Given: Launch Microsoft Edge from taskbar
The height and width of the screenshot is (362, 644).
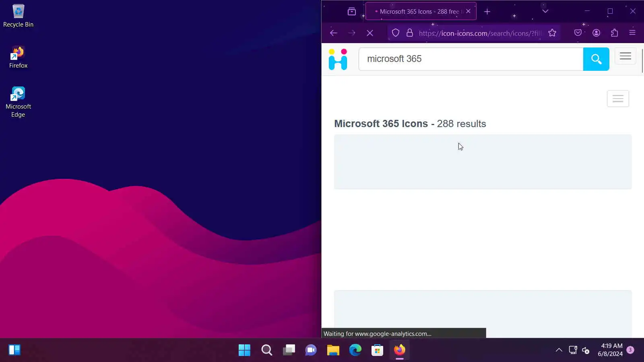Looking at the screenshot, I should point(355,350).
